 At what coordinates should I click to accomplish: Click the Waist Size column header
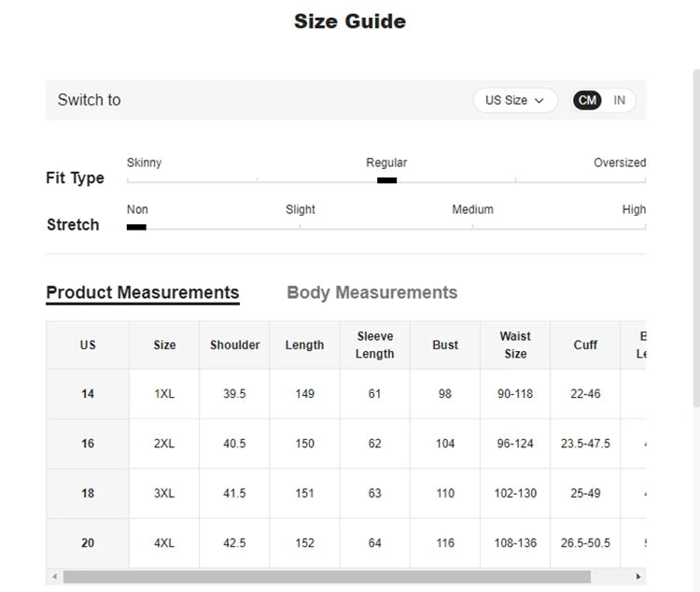[x=515, y=345]
